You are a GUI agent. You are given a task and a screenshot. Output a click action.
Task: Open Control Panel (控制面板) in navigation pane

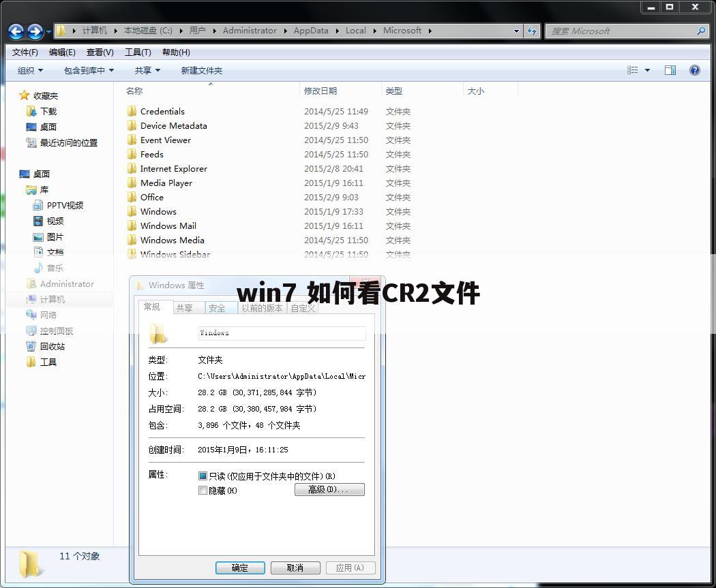(x=50, y=330)
